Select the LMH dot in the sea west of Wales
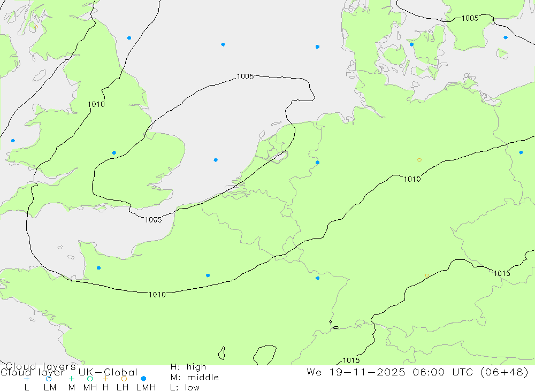 point(13,141)
